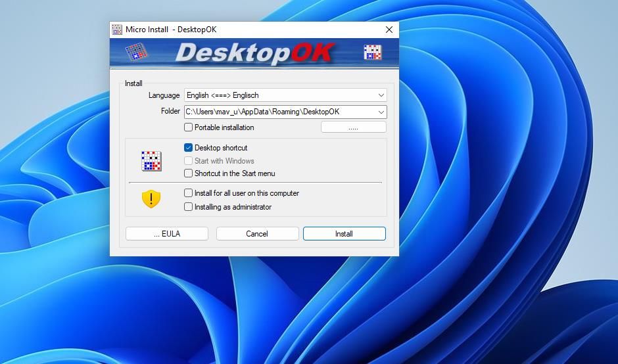
Task: Click the DesktopOK grid icon beside shortcut options
Action: click(151, 161)
